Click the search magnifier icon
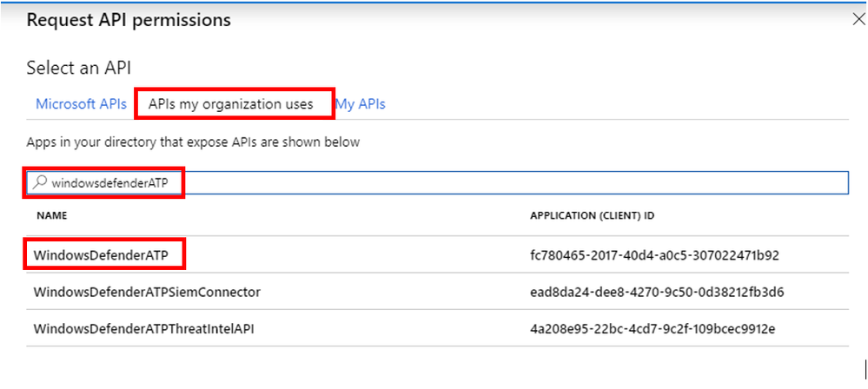 [39, 182]
